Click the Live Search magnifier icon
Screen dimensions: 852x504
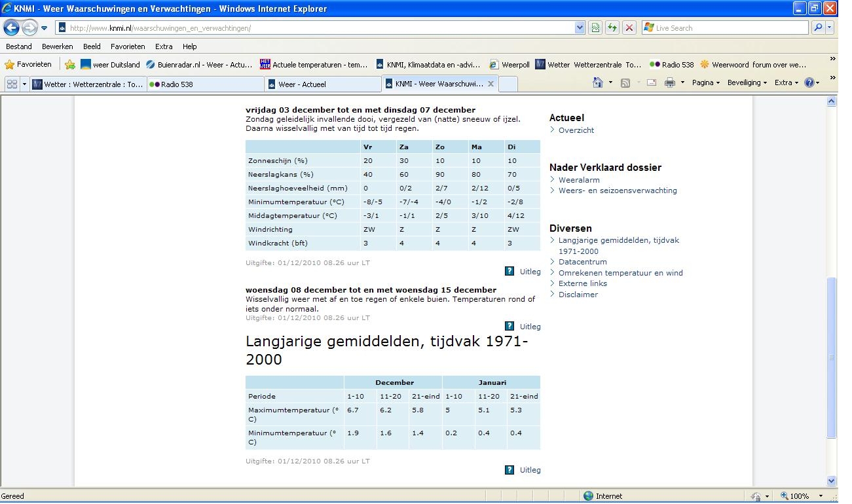coord(818,27)
